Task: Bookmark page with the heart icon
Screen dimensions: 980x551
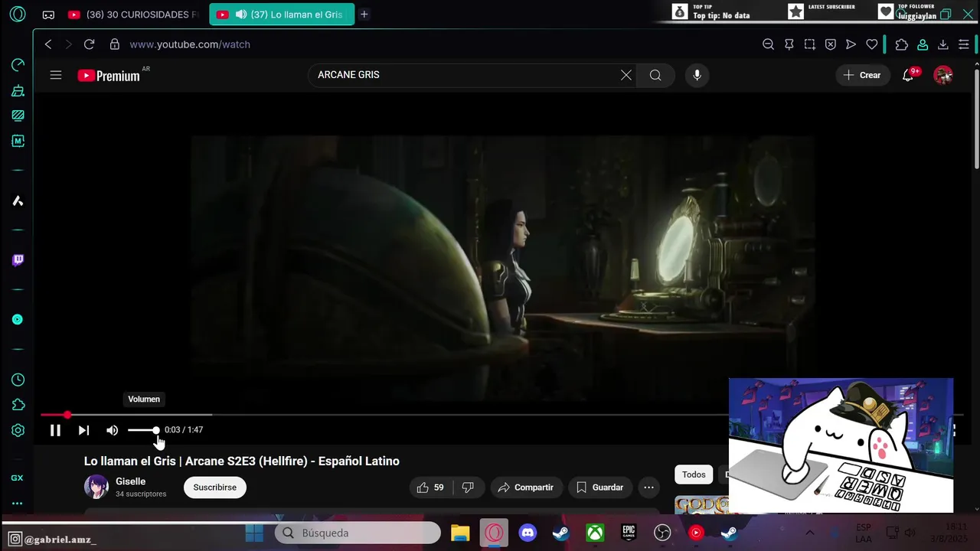Action: pyautogui.click(x=871, y=44)
